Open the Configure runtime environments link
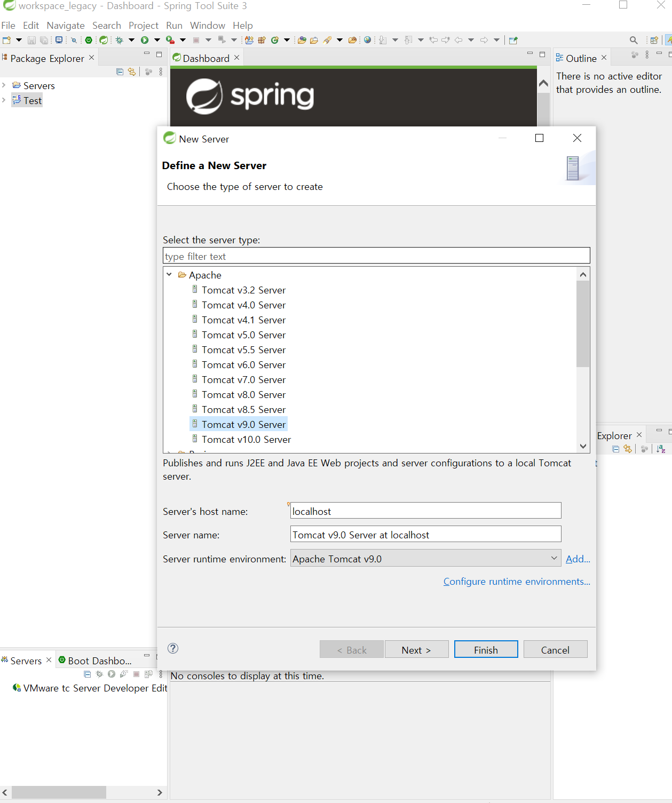Screen dimensions: 672x803 click(x=516, y=582)
